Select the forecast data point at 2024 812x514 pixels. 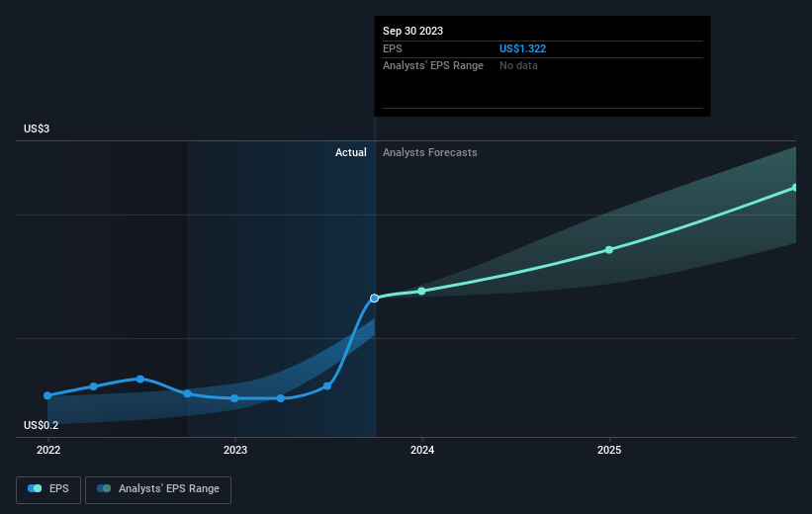(x=421, y=292)
